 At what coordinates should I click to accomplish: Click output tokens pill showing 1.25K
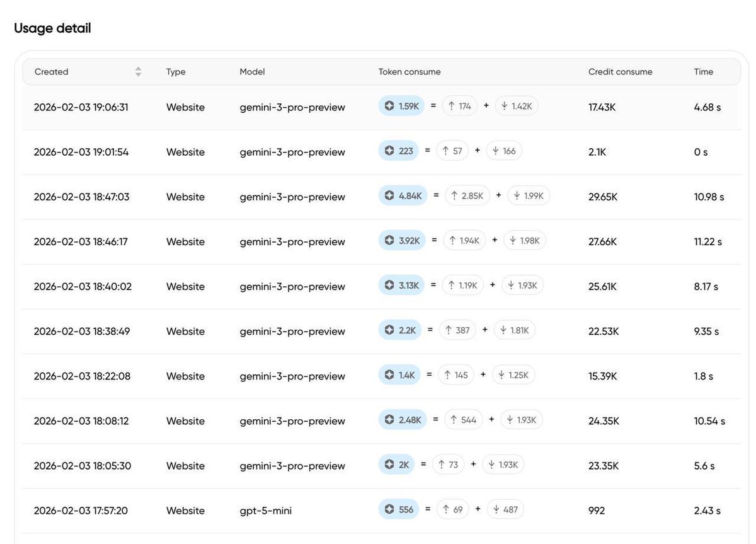tap(513, 374)
